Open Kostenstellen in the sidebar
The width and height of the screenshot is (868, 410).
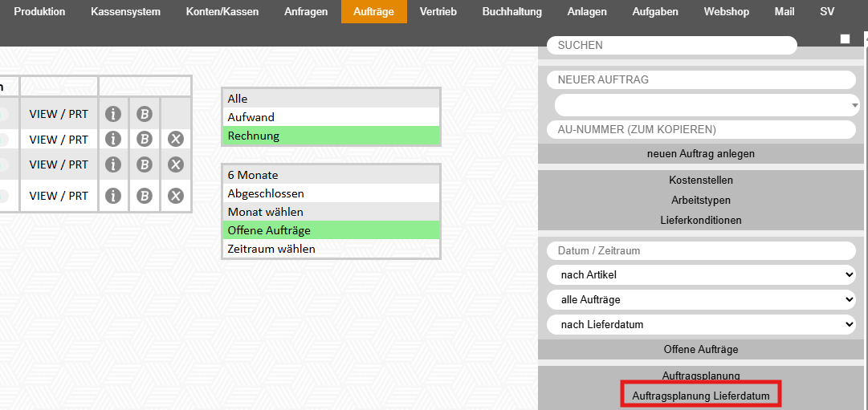pos(701,181)
